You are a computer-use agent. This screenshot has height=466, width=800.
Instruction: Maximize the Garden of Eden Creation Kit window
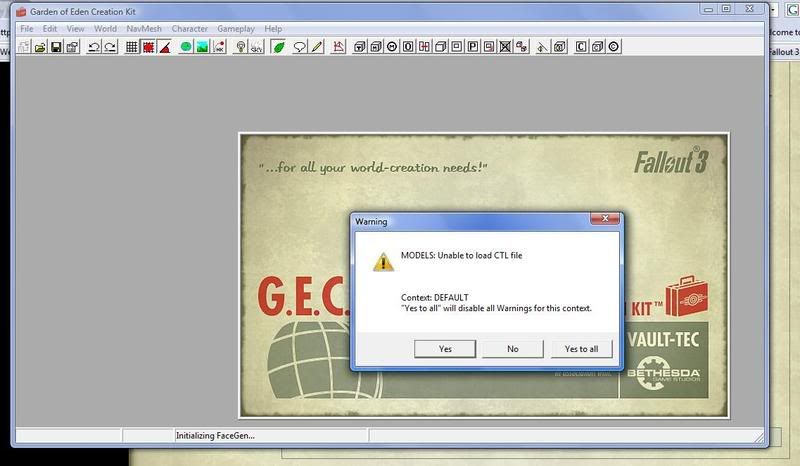pyautogui.click(x=726, y=9)
